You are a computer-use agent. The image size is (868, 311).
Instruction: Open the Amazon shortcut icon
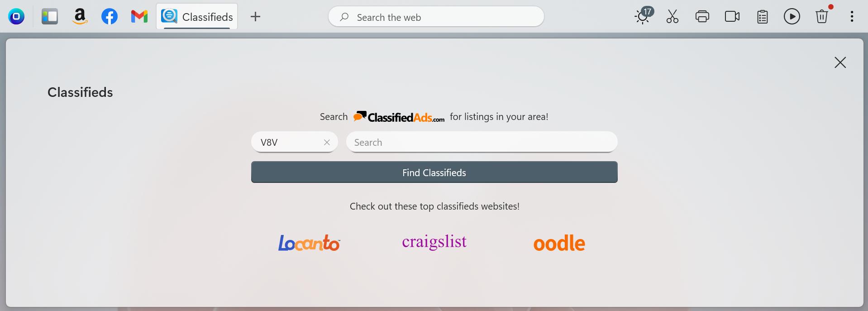point(80,17)
